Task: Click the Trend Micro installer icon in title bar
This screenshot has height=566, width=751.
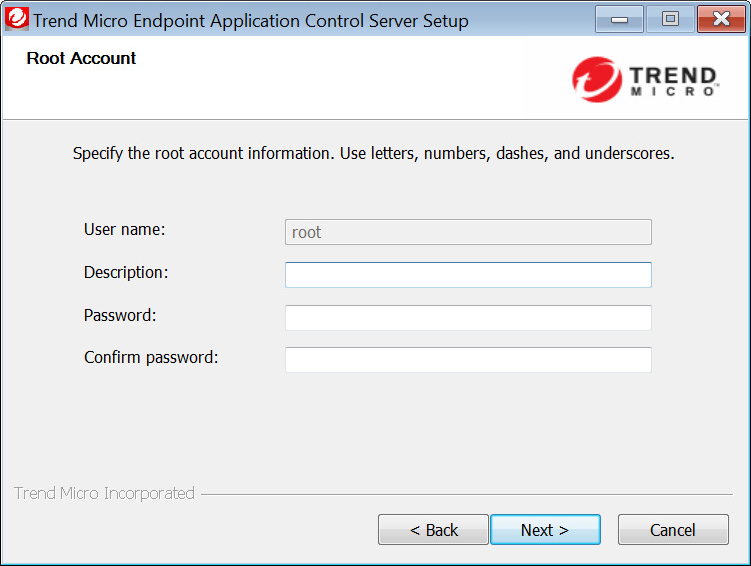Action: click(17, 19)
